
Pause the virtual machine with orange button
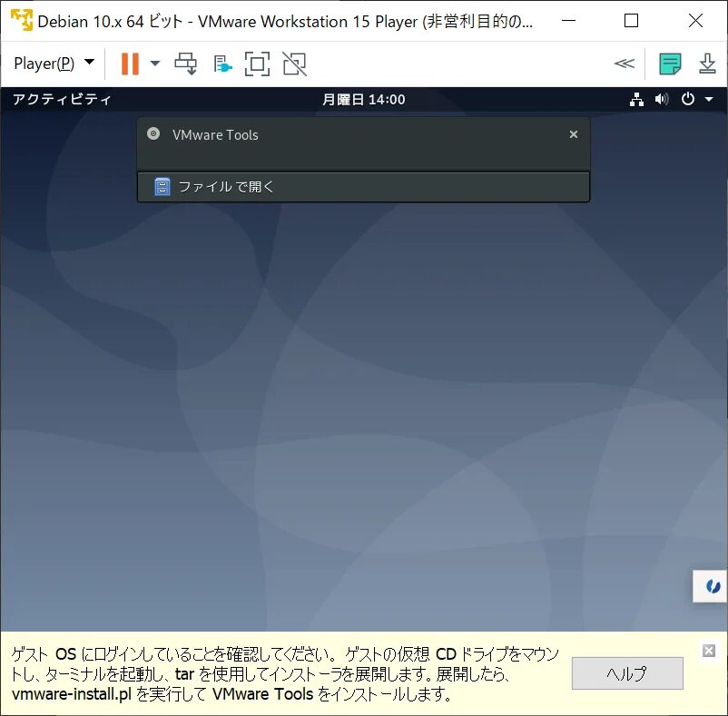tap(130, 64)
